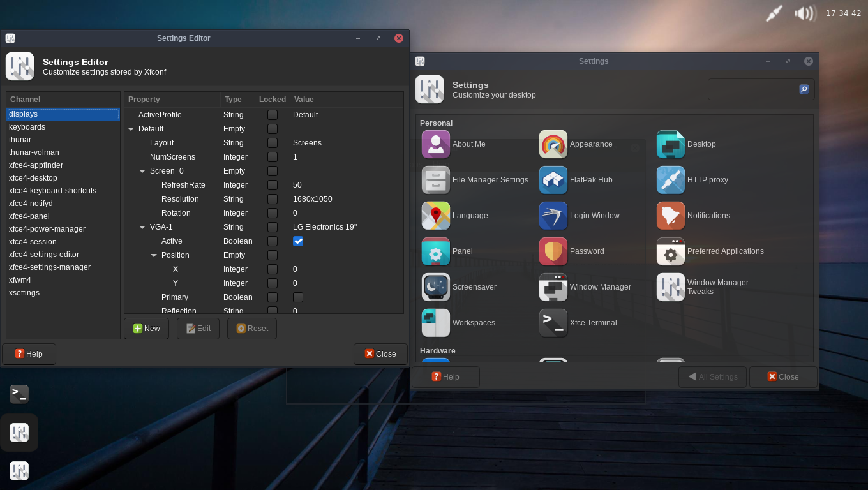The height and width of the screenshot is (490, 868).
Task: Click the volume icon in system tray
Action: coord(805,13)
